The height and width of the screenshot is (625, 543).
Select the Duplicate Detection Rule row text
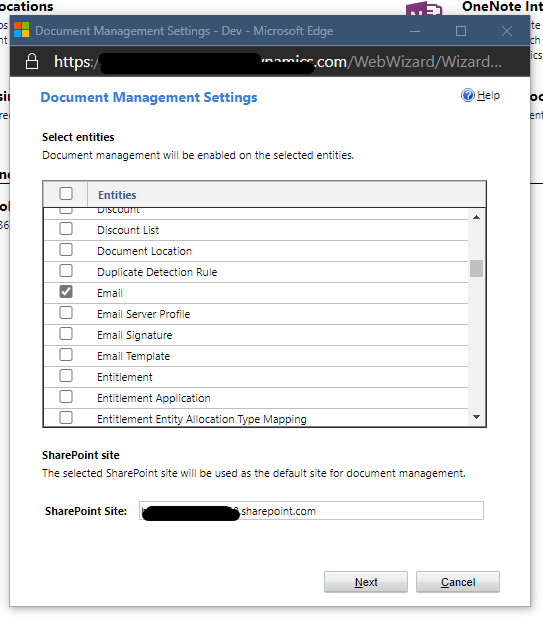[157, 272]
